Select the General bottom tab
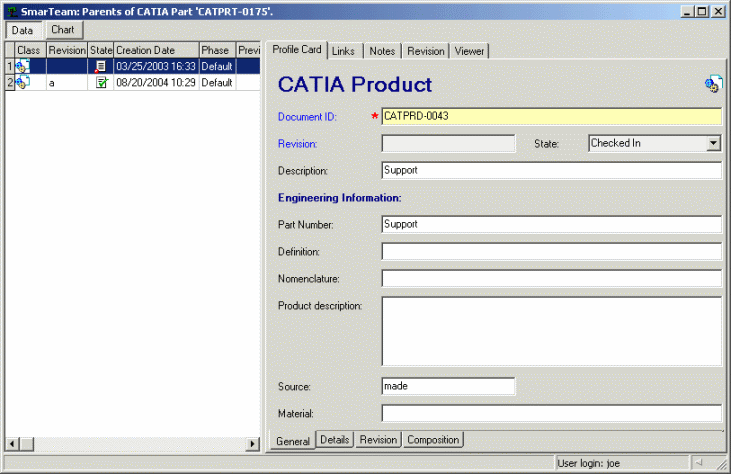Viewport: 731px width, 474px height. pyautogui.click(x=293, y=441)
